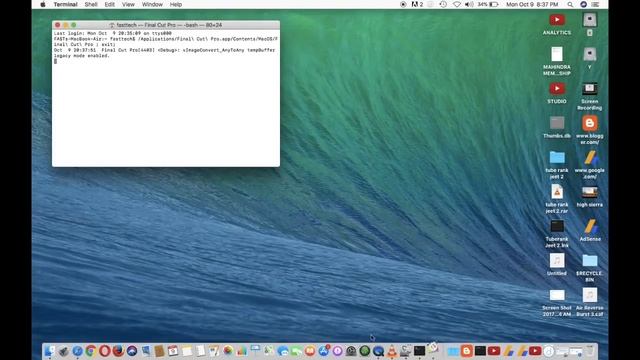Select the Untitled audio file on desktop
Screen dimensions: 640x360
click(x=557, y=264)
